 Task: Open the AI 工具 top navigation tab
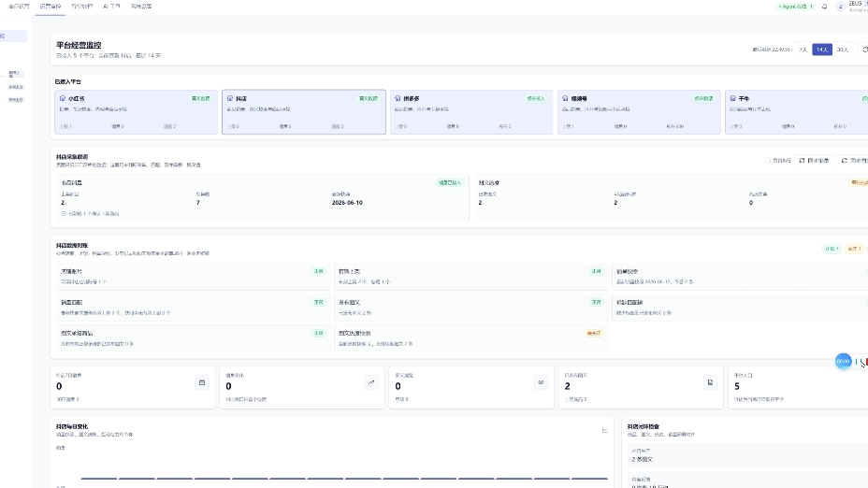coord(111,7)
